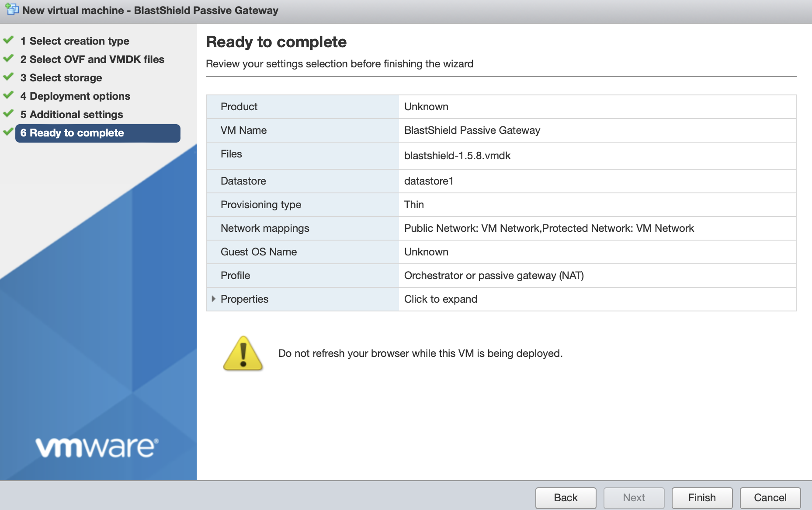Click the yellow warning triangle icon

click(x=243, y=354)
